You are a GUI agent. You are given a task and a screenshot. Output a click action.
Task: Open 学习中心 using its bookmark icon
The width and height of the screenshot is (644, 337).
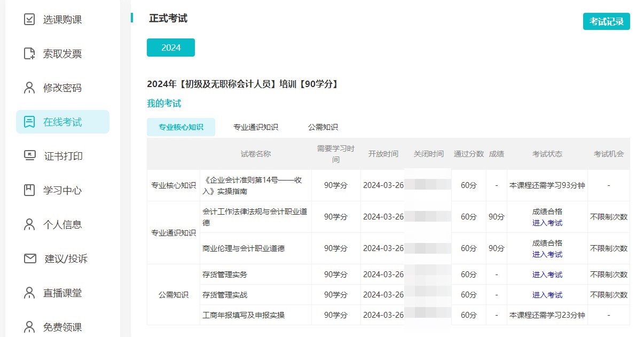pyautogui.click(x=29, y=190)
